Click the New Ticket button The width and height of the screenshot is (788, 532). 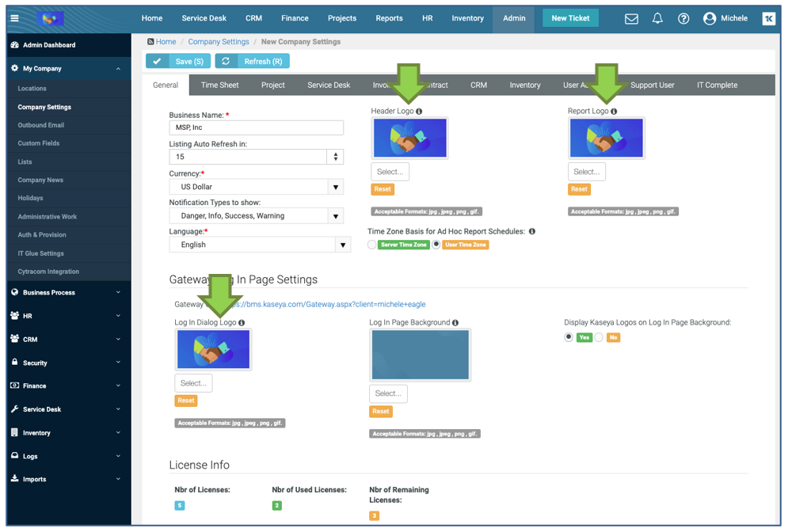click(570, 18)
